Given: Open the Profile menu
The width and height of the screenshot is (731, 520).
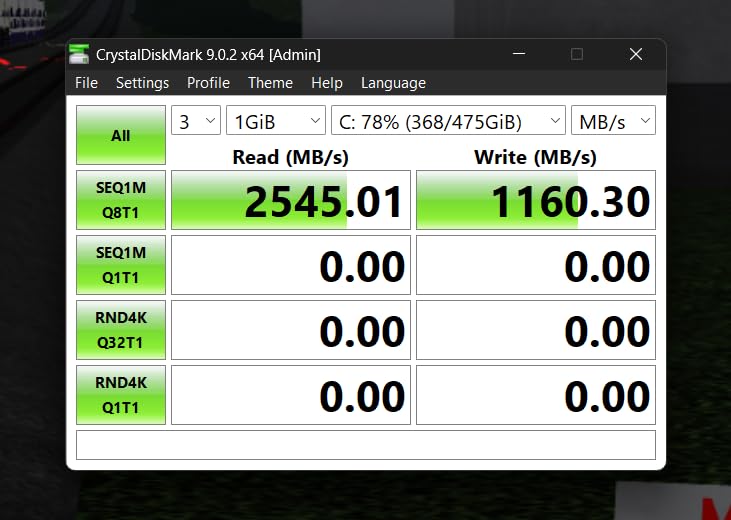Looking at the screenshot, I should 208,83.
